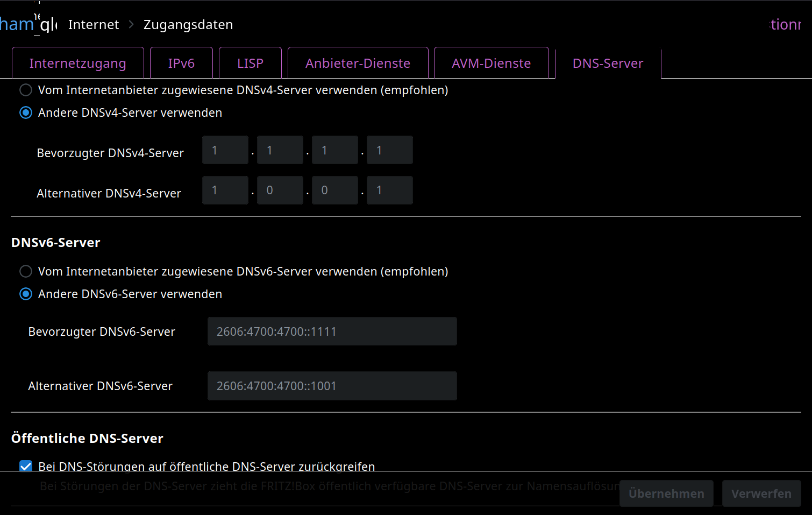Click the DNS-Server tab
812x515 pixels.
[x=608, y=64]
